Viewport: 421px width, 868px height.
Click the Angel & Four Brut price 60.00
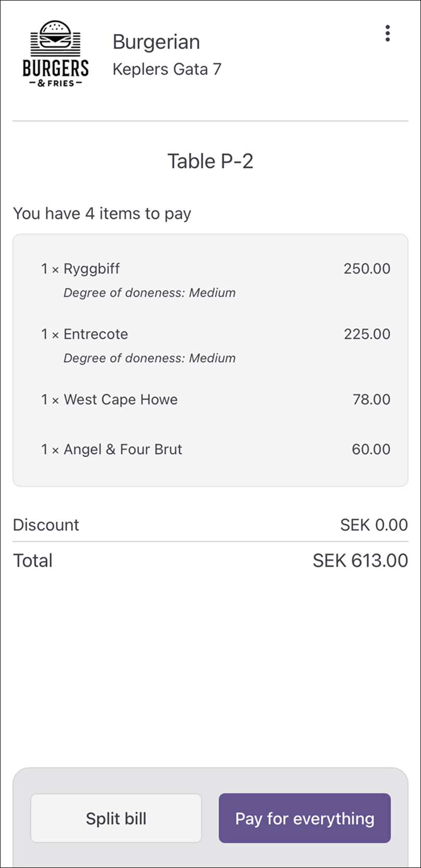point(371,450)
